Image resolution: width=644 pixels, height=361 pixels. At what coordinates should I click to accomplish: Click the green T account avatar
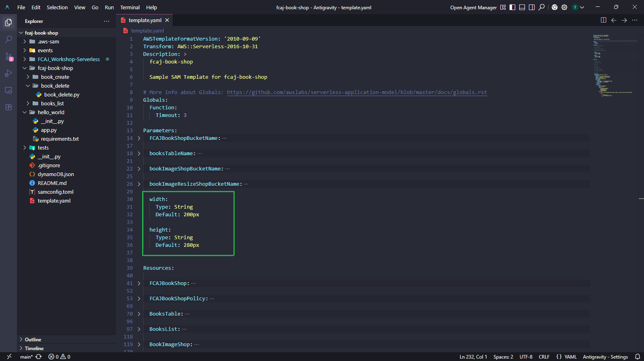[575, 7]
